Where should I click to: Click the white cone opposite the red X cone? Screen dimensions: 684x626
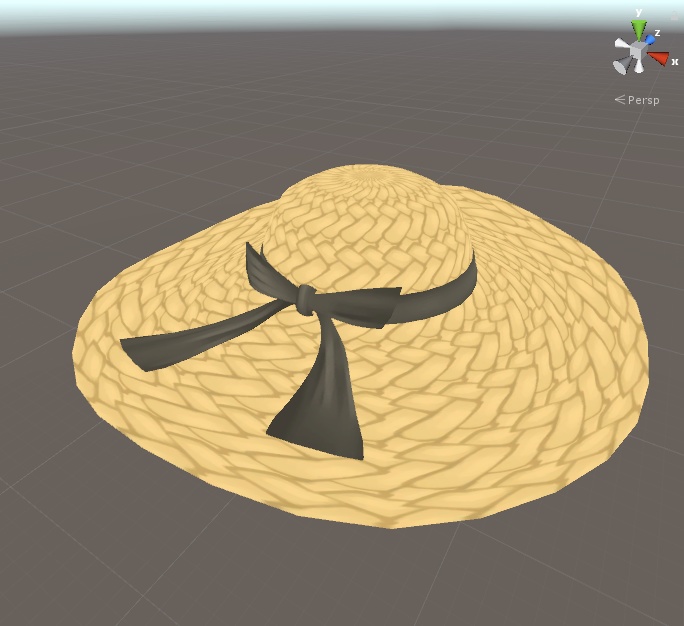(x=621, y=44)
